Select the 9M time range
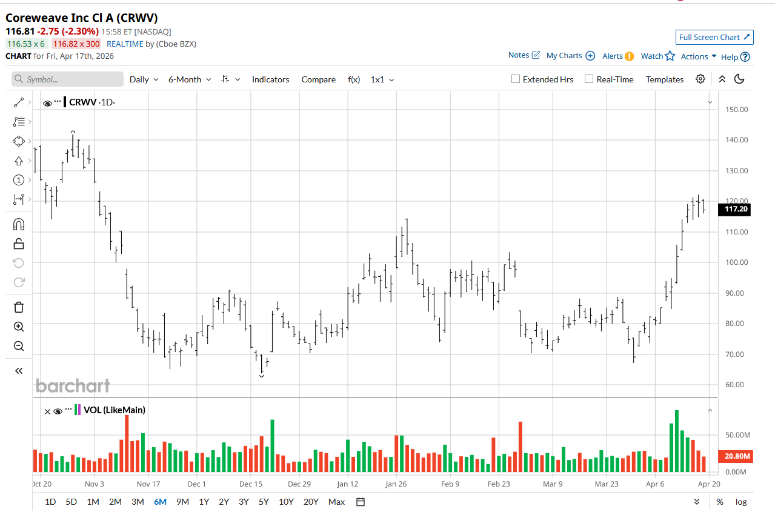Viewport: 775px width, 532px height. [x=182, y=502]
